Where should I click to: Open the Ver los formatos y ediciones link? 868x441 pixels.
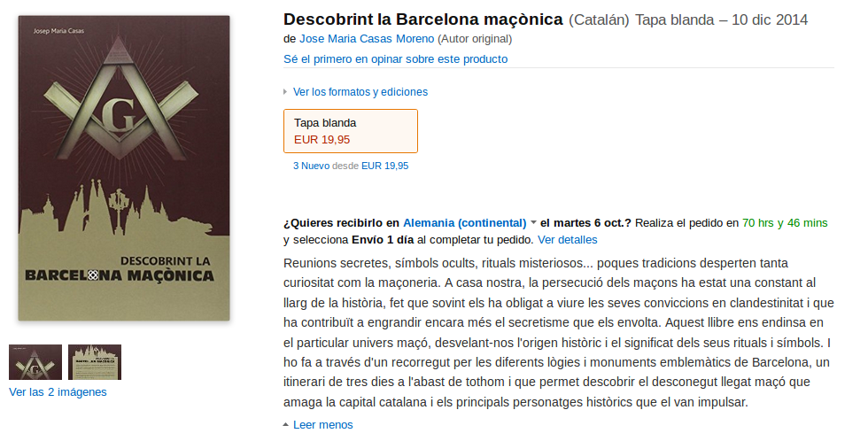tap(360, 92)
